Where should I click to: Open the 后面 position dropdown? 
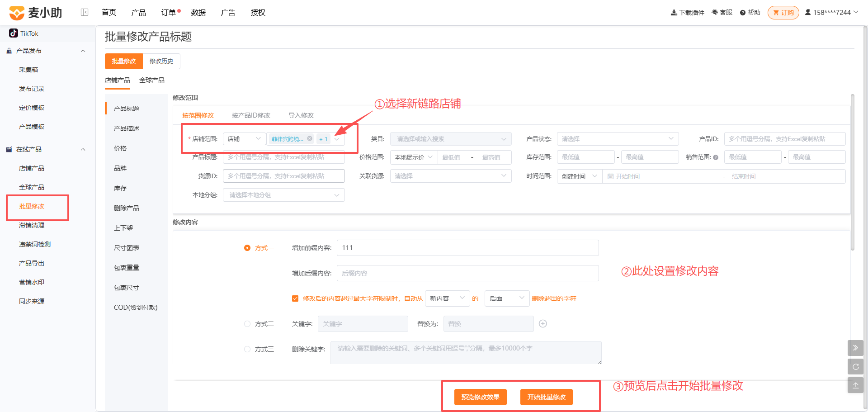tap(507, 298)
